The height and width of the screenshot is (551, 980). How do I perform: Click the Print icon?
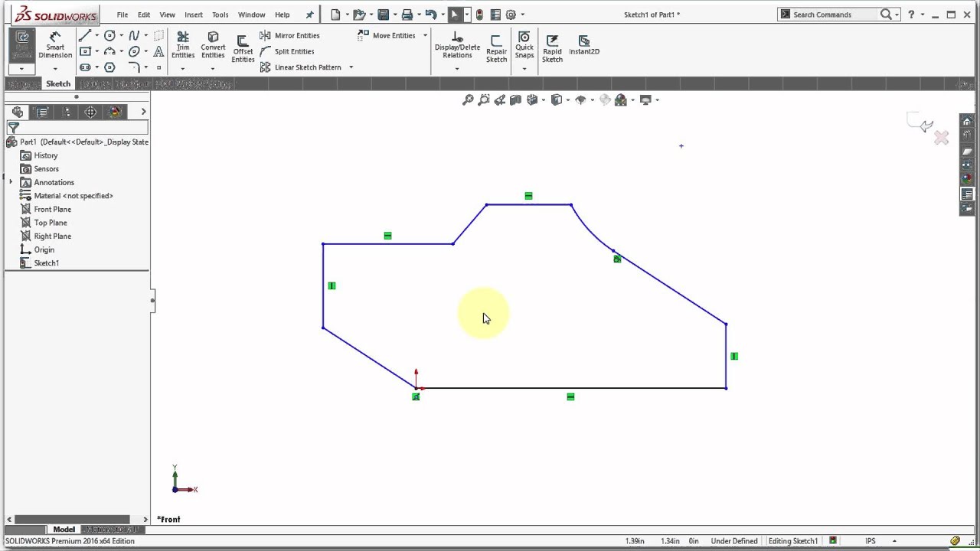point(407,15)
